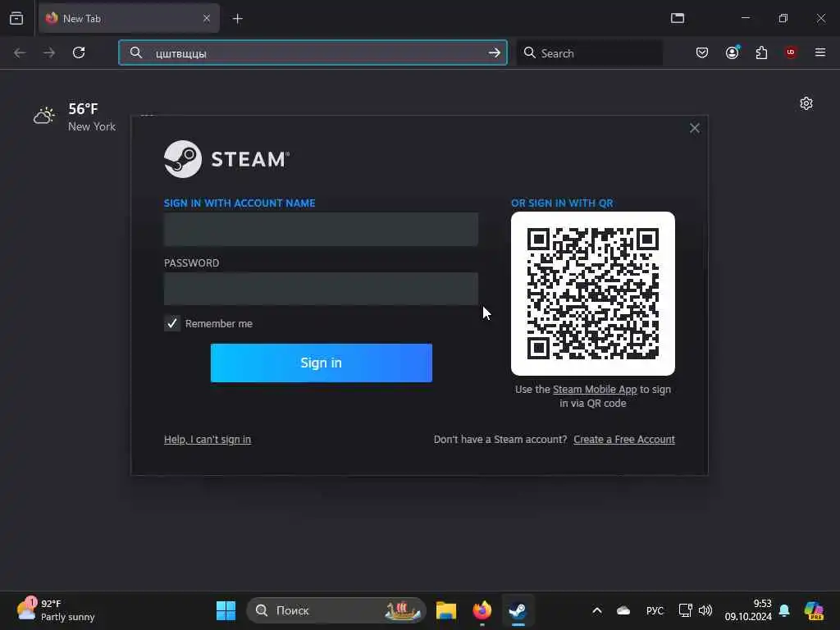Viewport: 840px width, 630px height.
Task: Open Firefox account icon
Action: click(732, 52)
